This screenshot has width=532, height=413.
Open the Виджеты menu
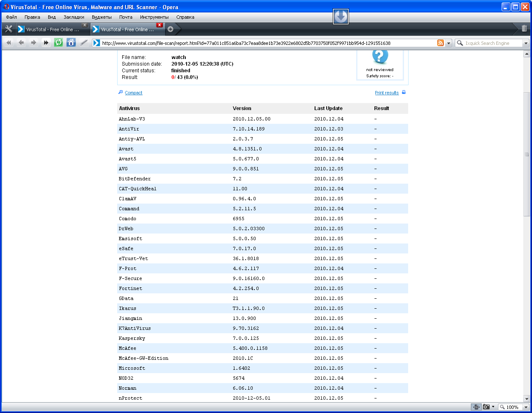pos(102,17)
